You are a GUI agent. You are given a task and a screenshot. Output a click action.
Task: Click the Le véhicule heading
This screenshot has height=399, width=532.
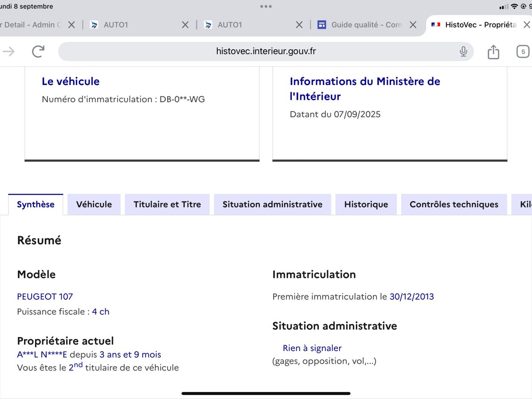click(70, 81)
